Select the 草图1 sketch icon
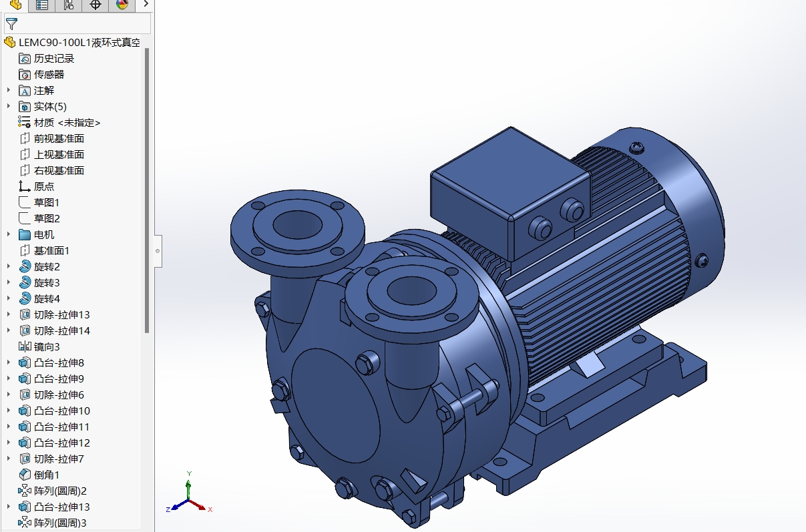The image size is (806, 532). point(25,202)
